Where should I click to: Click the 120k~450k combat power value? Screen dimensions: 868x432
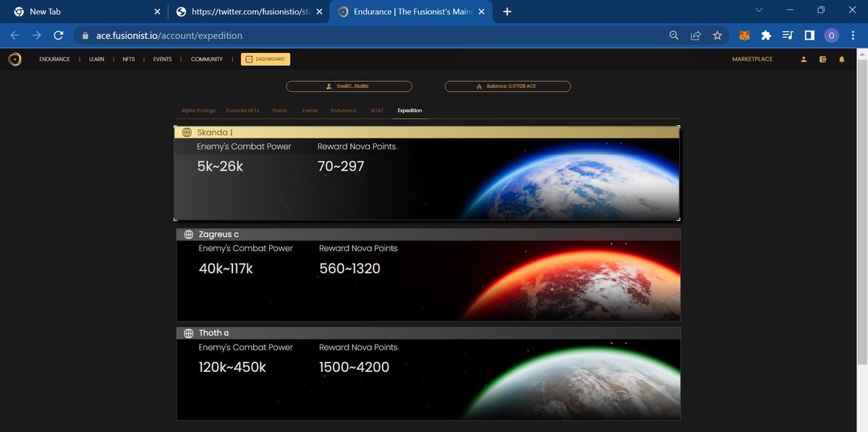point(232,368)
